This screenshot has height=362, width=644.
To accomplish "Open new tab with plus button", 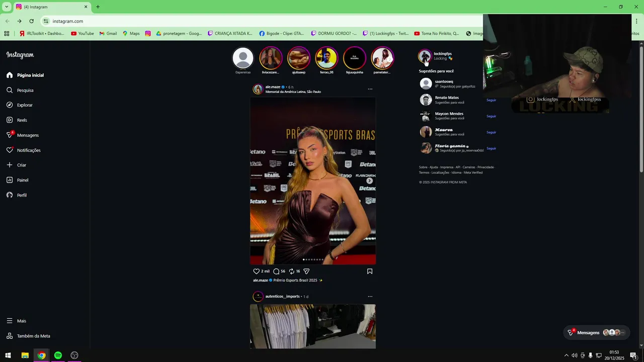I will [98, 7].
